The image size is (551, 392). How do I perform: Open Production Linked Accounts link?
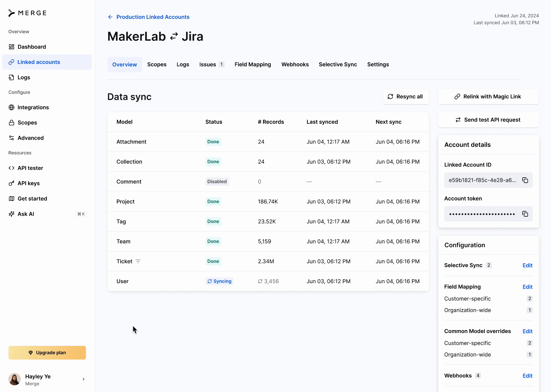tap(153, 17)
